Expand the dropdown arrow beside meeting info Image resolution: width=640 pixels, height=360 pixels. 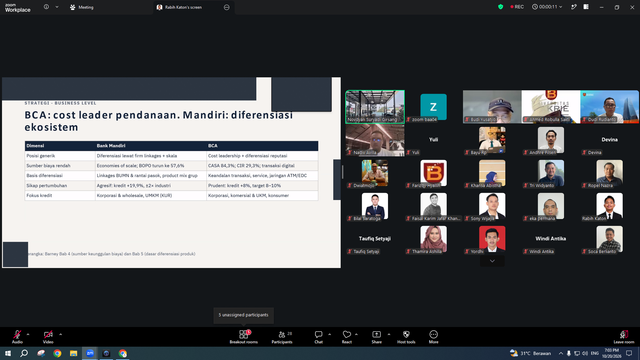[x=57, y=7]
